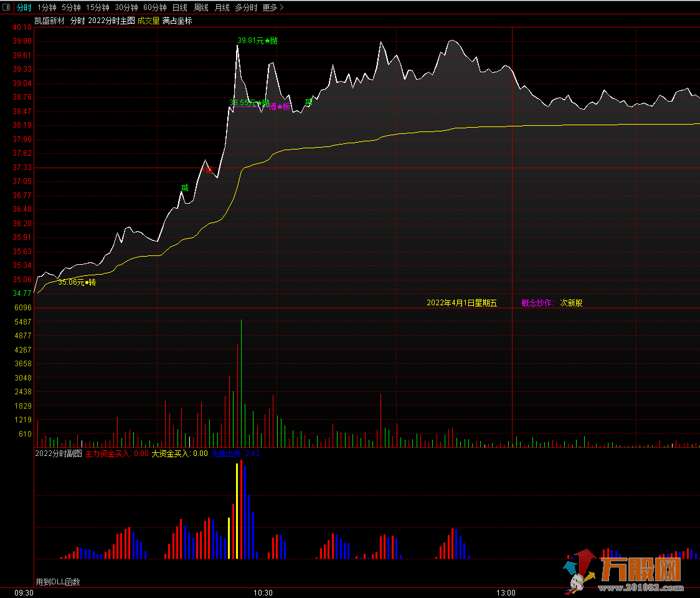Open the 日线 daily chart tab
This screenshot has width=700, height=598.
point(180,7)
